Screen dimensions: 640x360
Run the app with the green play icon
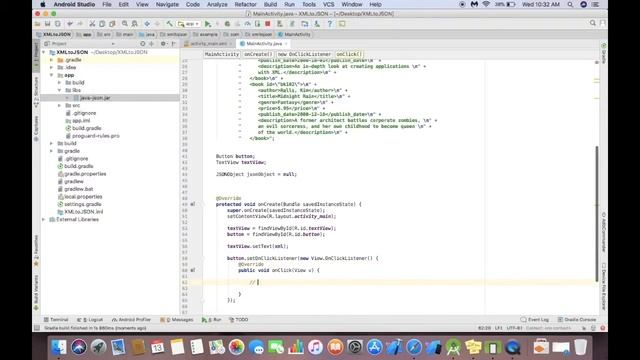click(208, 24)
